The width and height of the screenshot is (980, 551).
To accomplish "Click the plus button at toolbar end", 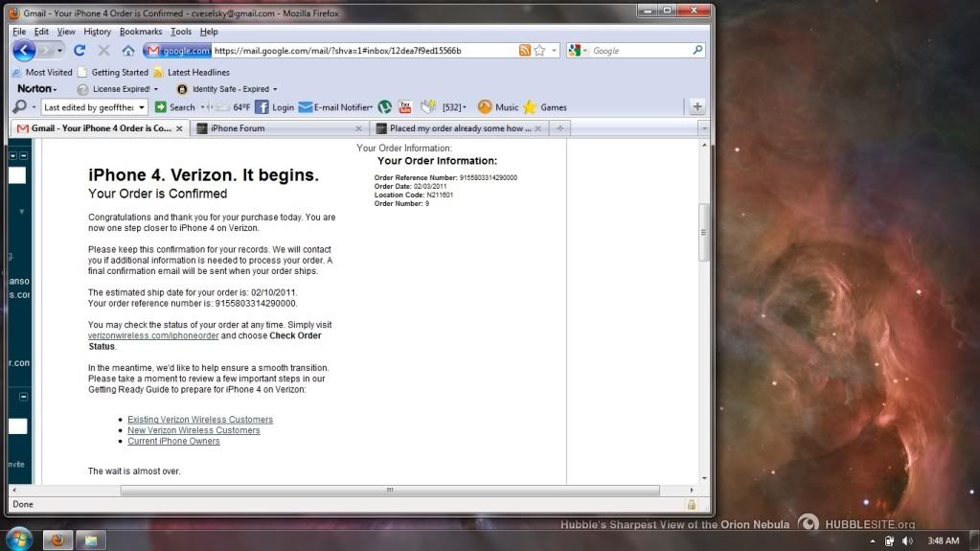I will [696, 107].
